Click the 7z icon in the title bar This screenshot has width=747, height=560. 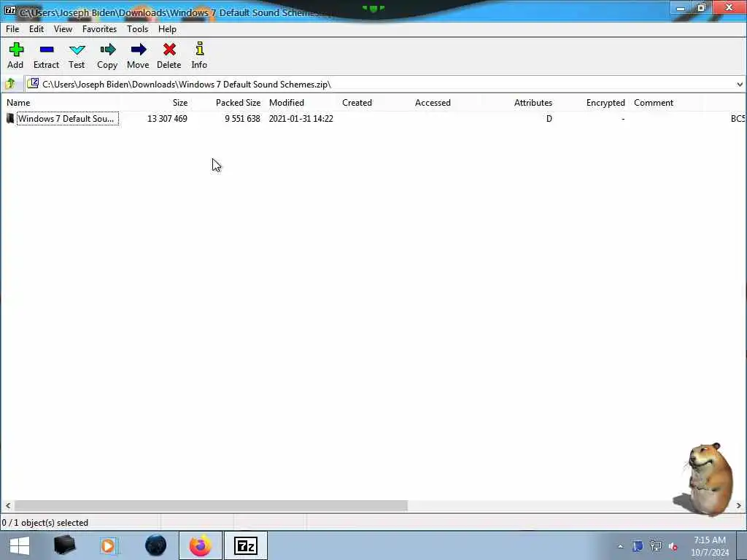(x=10, y=10)
